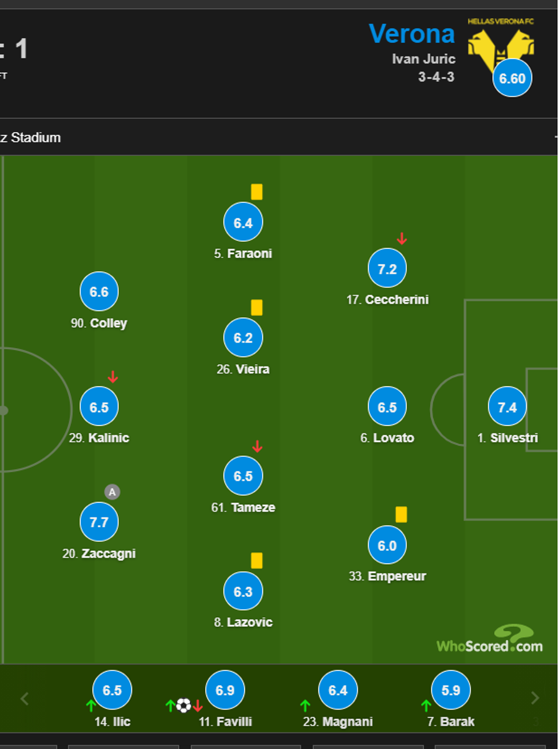Image resolution: width=560 pixels, height=749 pixels.
Task: Click Favilli's goal ball icon
Action: (183, 706)
